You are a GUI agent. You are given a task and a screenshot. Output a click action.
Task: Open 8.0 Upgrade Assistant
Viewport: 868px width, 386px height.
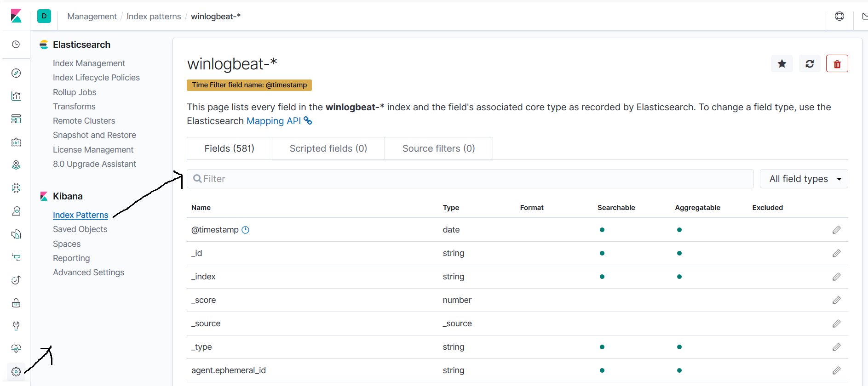(94, 164)
